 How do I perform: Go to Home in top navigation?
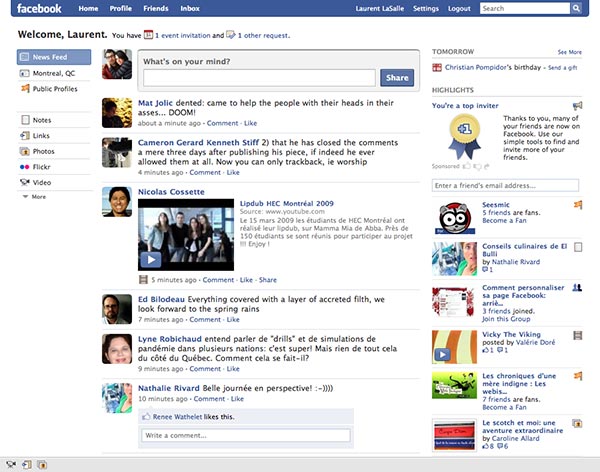(x=88, y=8)
